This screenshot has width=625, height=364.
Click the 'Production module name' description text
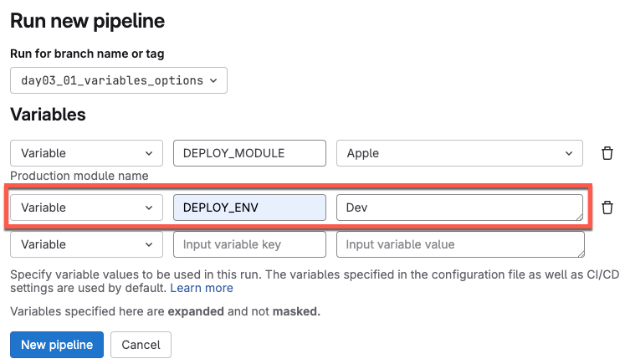(79, 176)
